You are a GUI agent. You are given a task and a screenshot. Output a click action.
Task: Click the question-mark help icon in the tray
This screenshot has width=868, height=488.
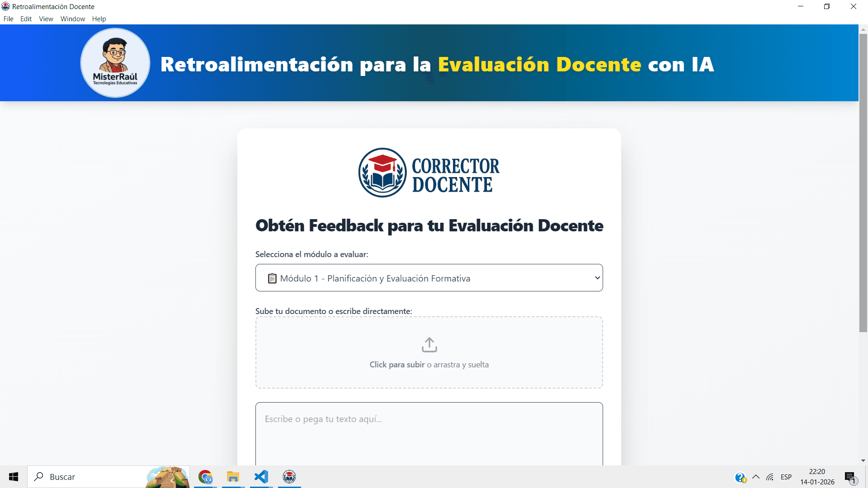click(740, 477)
